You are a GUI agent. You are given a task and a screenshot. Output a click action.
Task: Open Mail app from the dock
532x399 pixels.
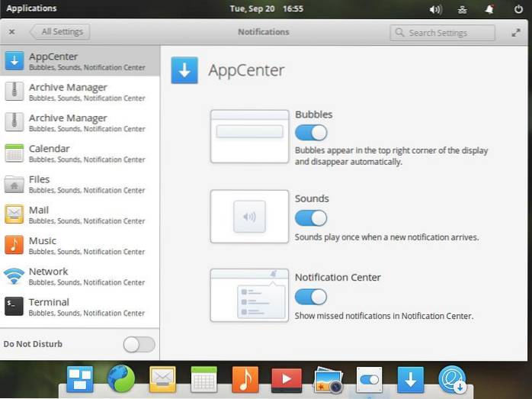[x=162, y=378]
